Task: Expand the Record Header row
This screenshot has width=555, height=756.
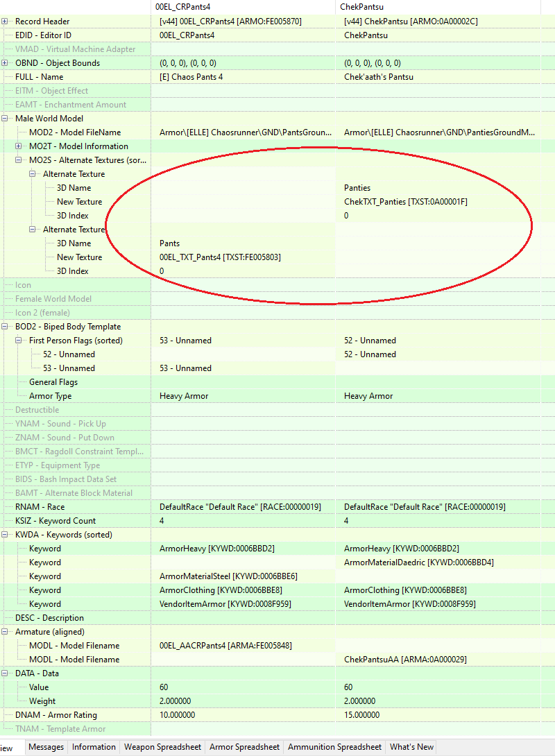Action: point(4,22)
